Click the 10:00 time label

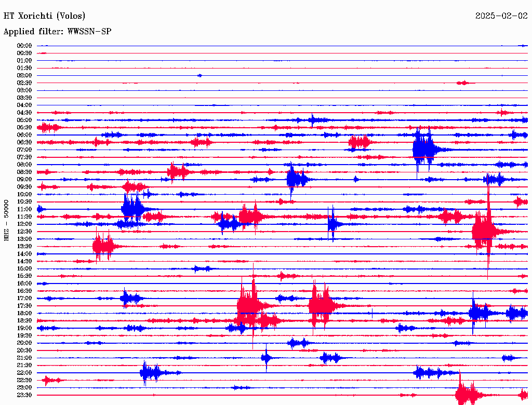point(24,194)
